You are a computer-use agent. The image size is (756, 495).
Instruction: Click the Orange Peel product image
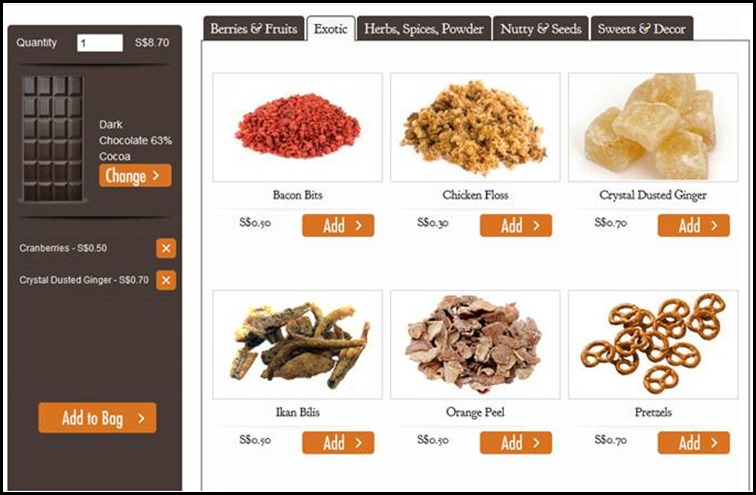475,344
